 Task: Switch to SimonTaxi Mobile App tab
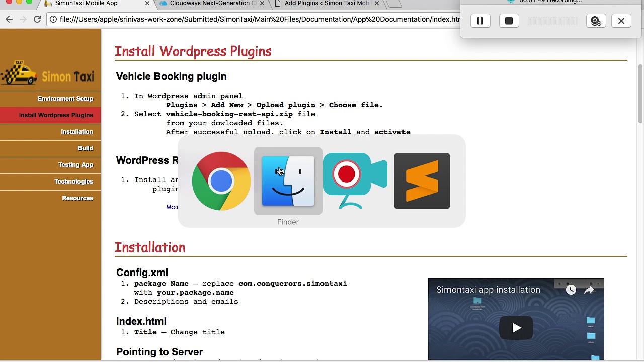pyautogui.click(x=87, y=4)
